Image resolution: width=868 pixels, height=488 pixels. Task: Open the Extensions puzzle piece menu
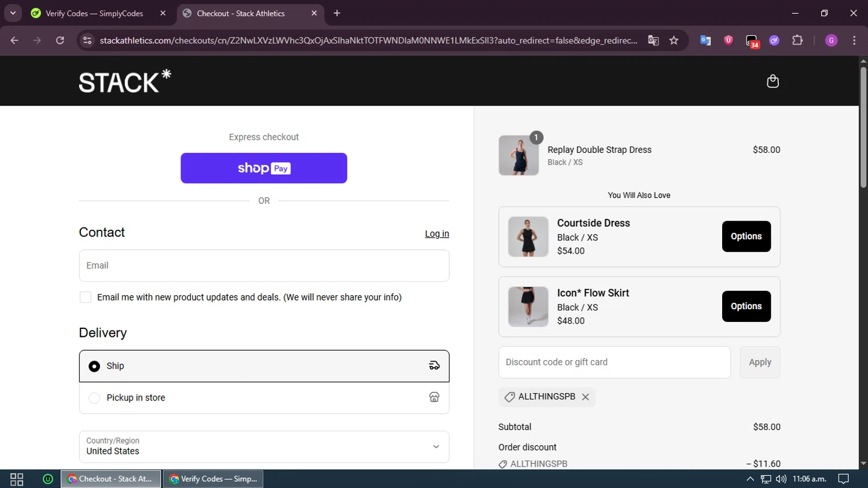pos(797,41)
